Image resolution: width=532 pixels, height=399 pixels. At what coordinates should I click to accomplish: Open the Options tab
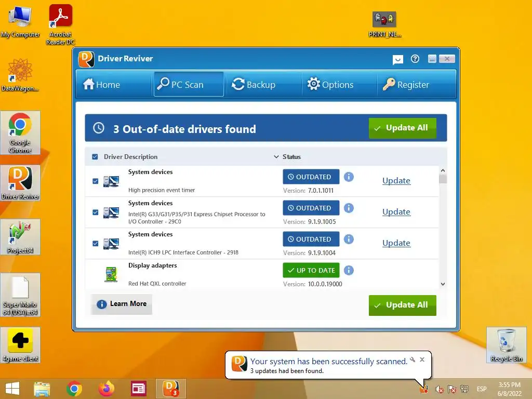click(x=330, y=84)
